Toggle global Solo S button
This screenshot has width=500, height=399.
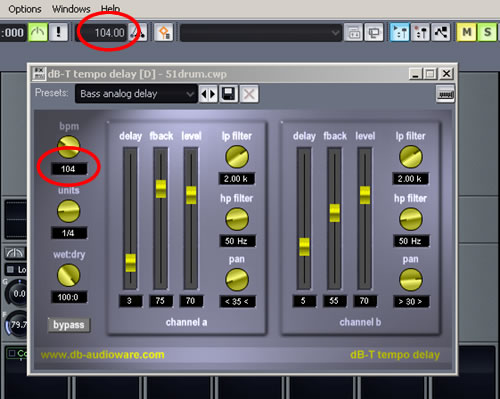487,32
